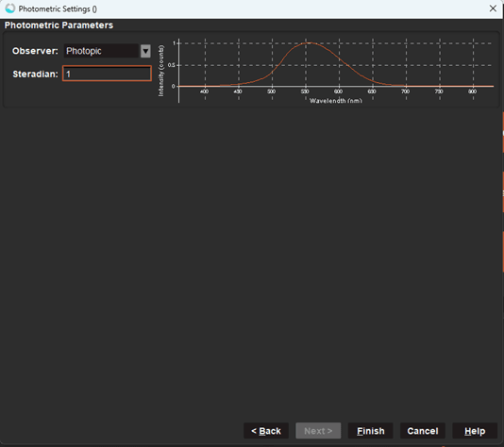Viewport: 504px width, 447px height.
Task: Open the Observer dropdown arrow
Action: click(x=145, y=51)
